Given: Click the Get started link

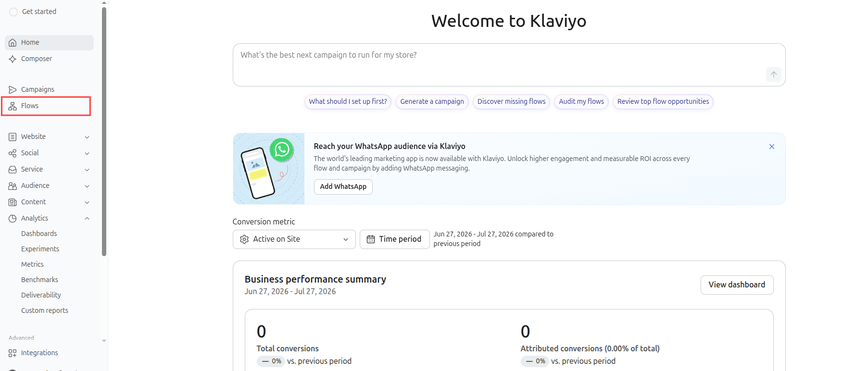Looking at the screenshot, I should (39, 12).
